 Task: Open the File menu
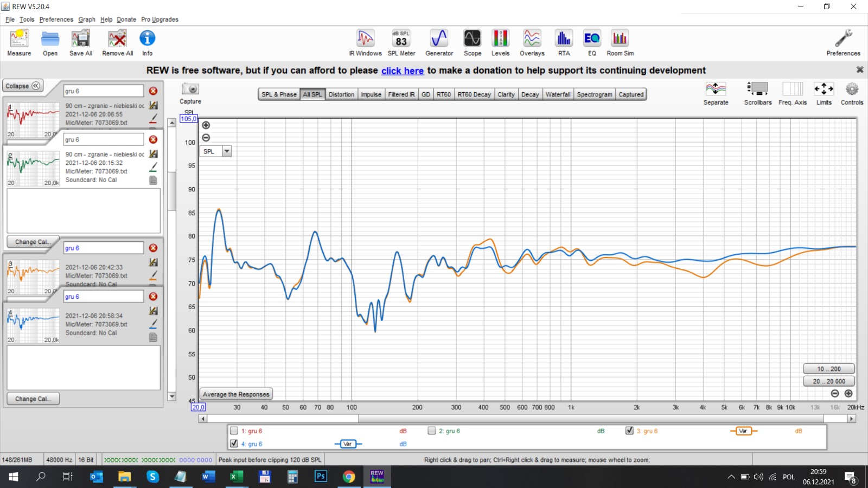tap(10, 20)
